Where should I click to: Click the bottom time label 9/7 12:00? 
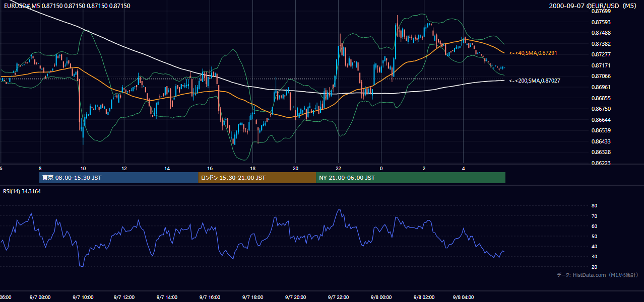pos(124,297)
